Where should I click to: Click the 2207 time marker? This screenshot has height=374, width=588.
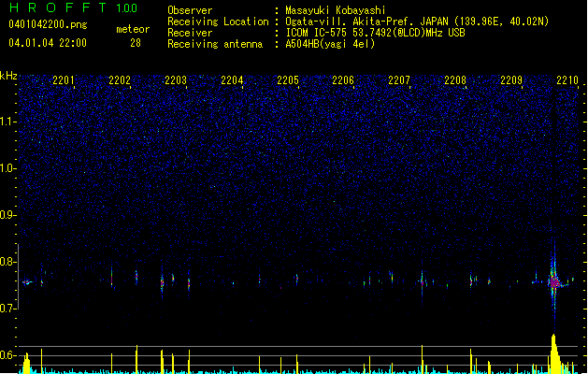[399, 80]
